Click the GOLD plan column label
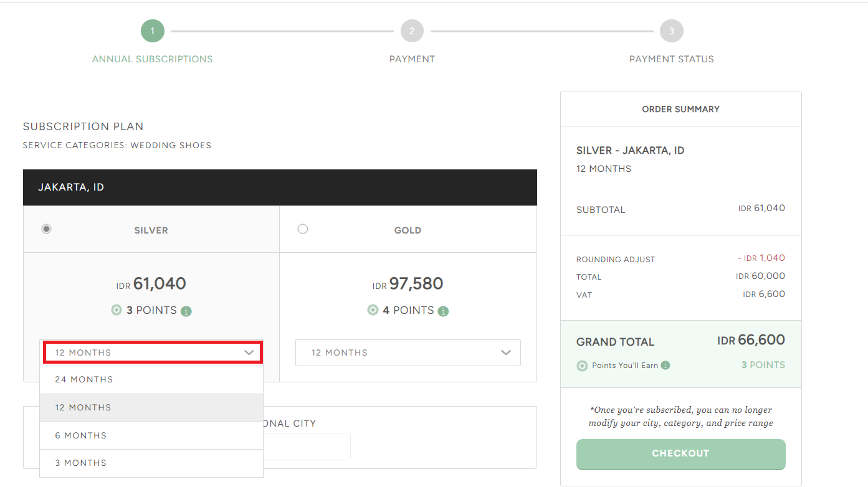 408,230
